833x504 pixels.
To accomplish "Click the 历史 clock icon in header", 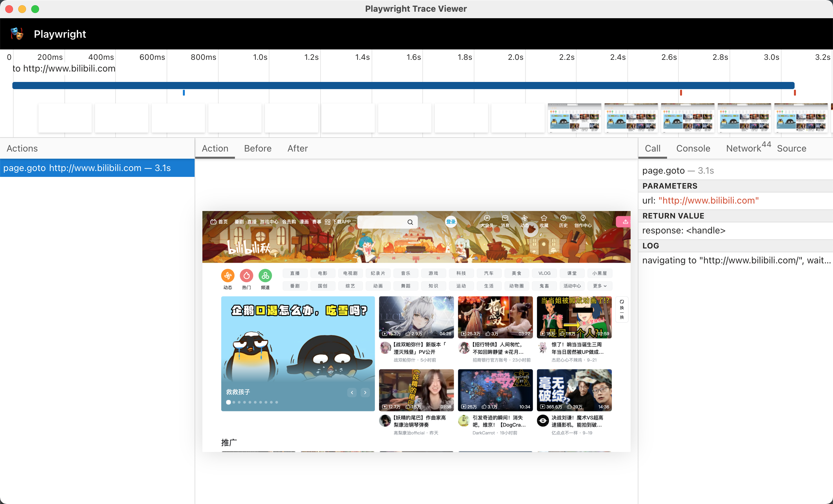I will tap(563, 218).
